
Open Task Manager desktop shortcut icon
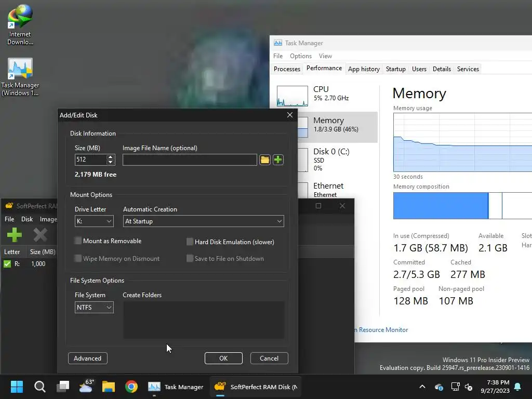[20, 77]
